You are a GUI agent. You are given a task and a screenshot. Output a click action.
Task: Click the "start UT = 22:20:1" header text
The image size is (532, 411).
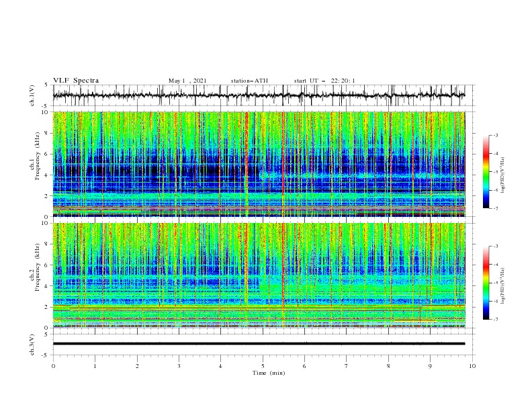pyautogui.click(x=324, y=81)
